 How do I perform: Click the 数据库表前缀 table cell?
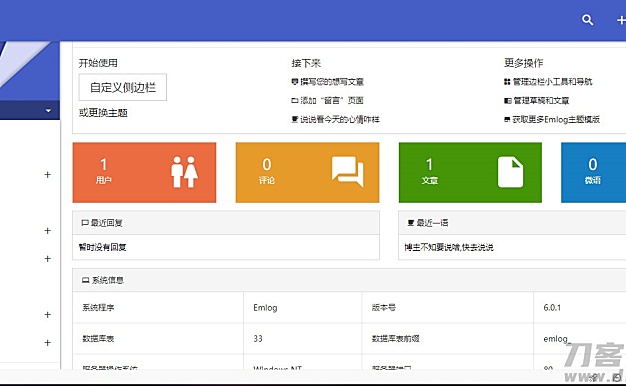click(448, 338)
